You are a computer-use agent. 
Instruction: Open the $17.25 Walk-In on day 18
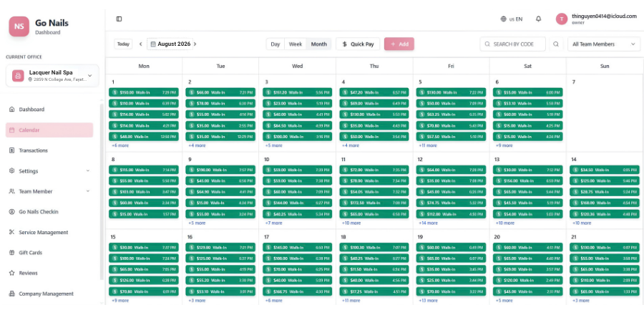(374, 291)
